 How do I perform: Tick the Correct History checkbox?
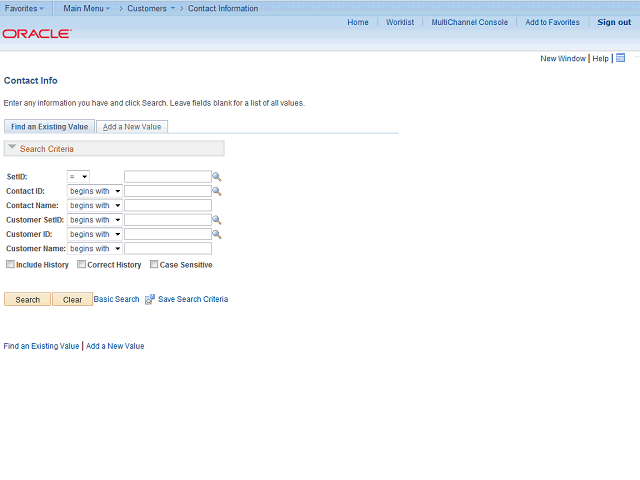[81, 264]
